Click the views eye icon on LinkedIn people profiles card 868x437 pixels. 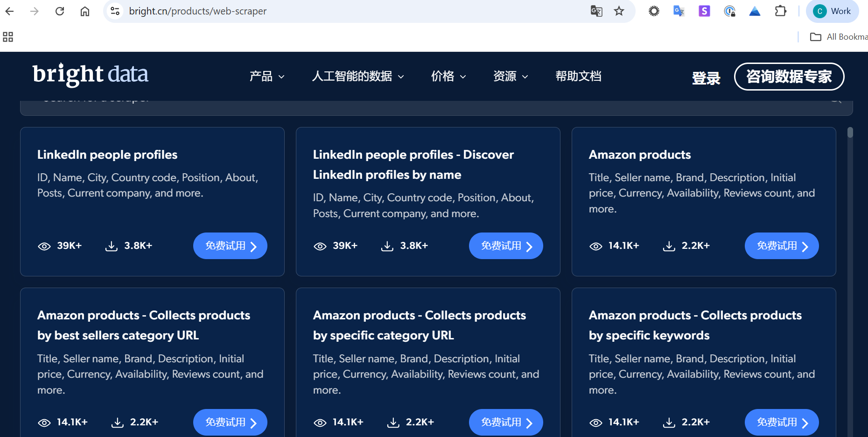click(44, 246)
